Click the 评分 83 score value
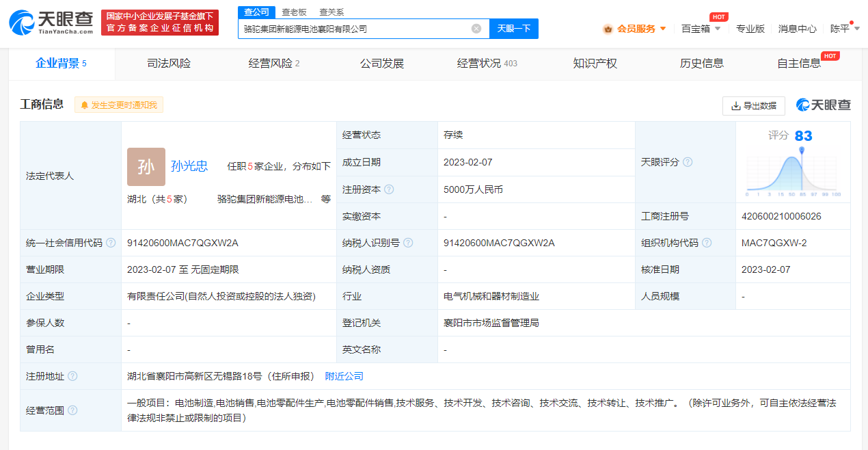The width and height of the screenshot is (868, 450). coord(804,135)
